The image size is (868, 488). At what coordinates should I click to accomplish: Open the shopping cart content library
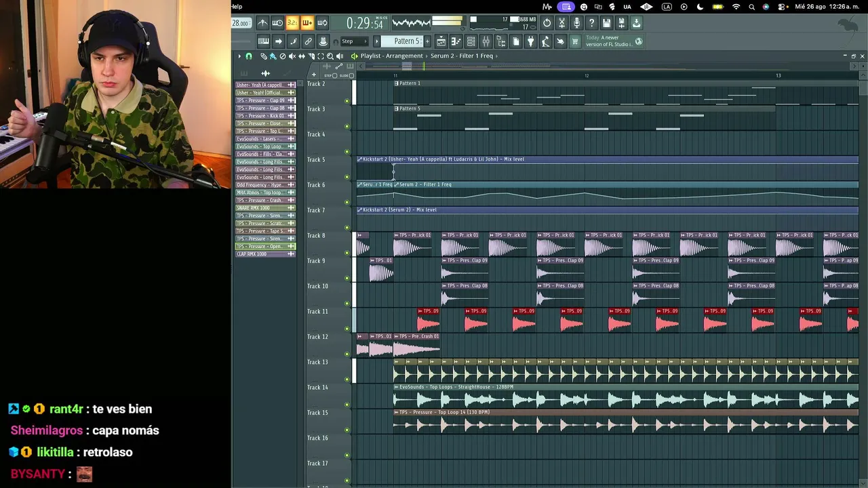pyautogui.click(x=575, y=41)
